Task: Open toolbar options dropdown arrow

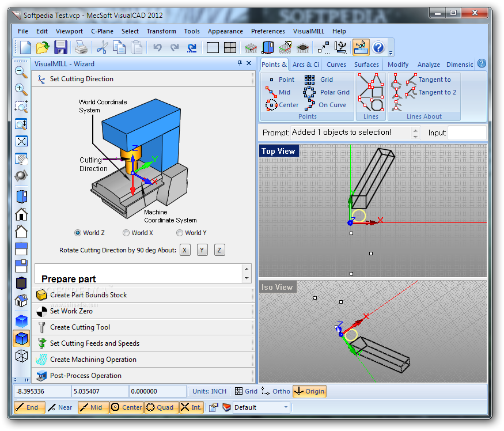Action: click(391, 53)
